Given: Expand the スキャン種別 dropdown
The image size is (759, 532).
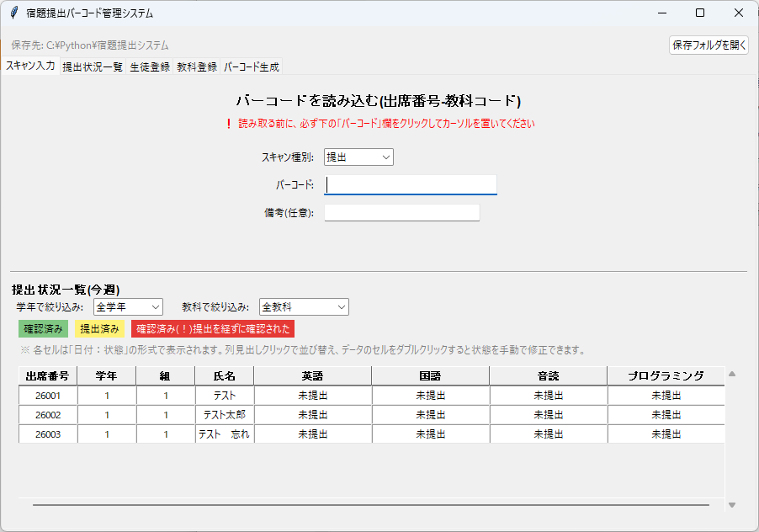Looking at the screenshot, I should coord(358,157).
